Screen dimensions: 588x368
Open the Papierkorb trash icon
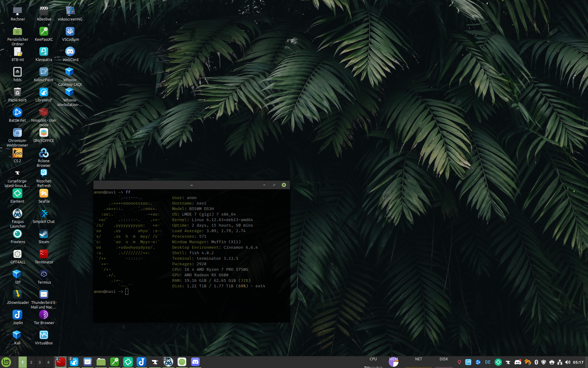(x=17, y=92)
